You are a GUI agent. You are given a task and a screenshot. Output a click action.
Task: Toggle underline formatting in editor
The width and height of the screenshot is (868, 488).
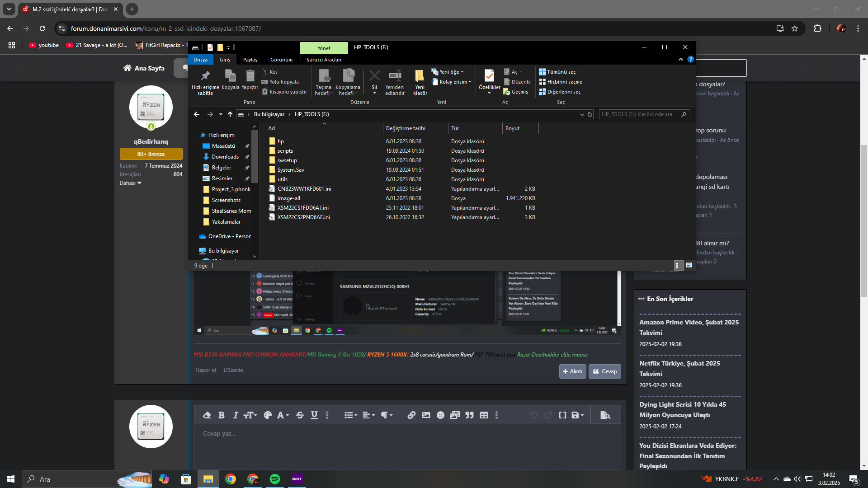click(x=314, y=415)
